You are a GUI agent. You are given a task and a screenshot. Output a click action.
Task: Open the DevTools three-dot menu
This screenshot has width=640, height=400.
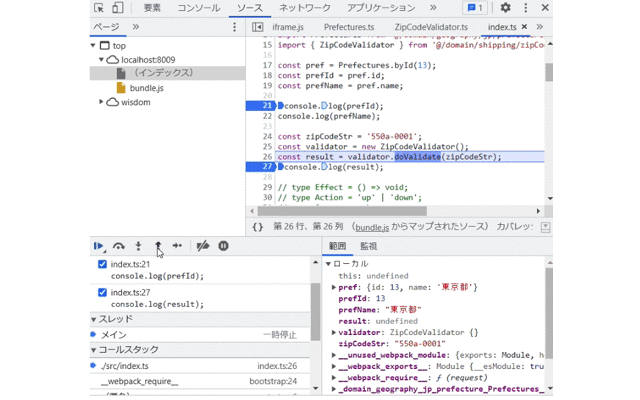[x=526, y=7]
